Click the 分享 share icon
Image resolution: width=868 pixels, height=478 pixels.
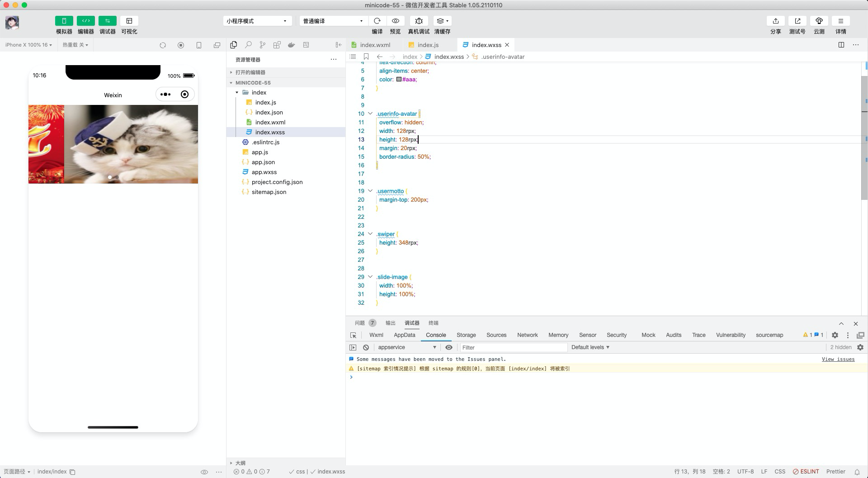click(x=775, y=21)
